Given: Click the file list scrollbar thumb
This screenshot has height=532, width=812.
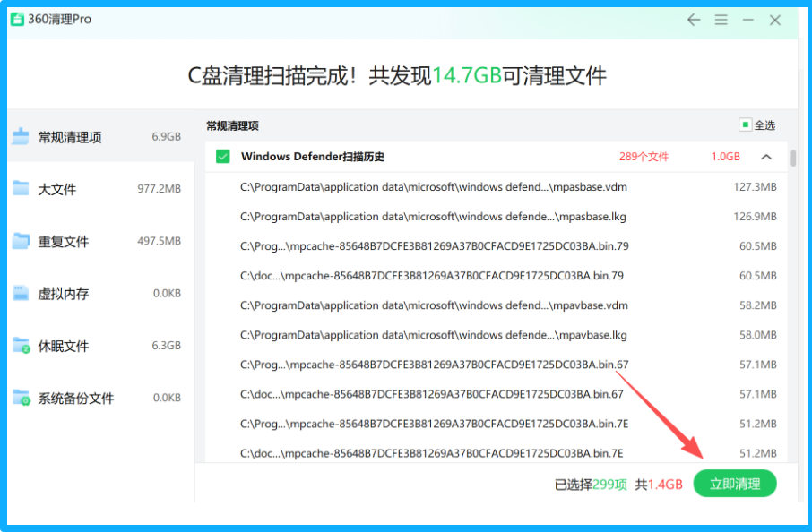Looking at the screenshot, I should click(793, 159).
